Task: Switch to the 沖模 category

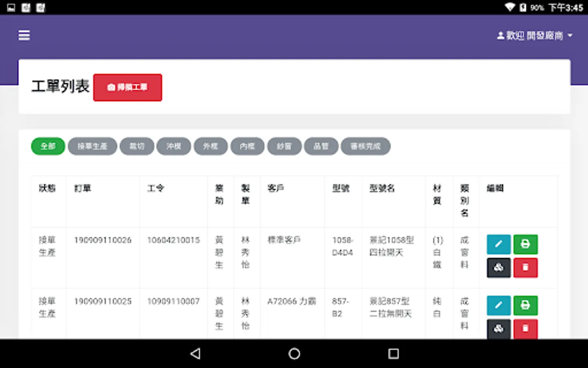Action: [x=174, y=146]
